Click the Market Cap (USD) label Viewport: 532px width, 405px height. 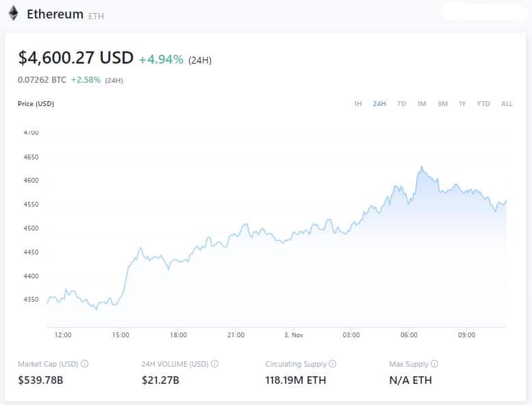click(48, 364)
